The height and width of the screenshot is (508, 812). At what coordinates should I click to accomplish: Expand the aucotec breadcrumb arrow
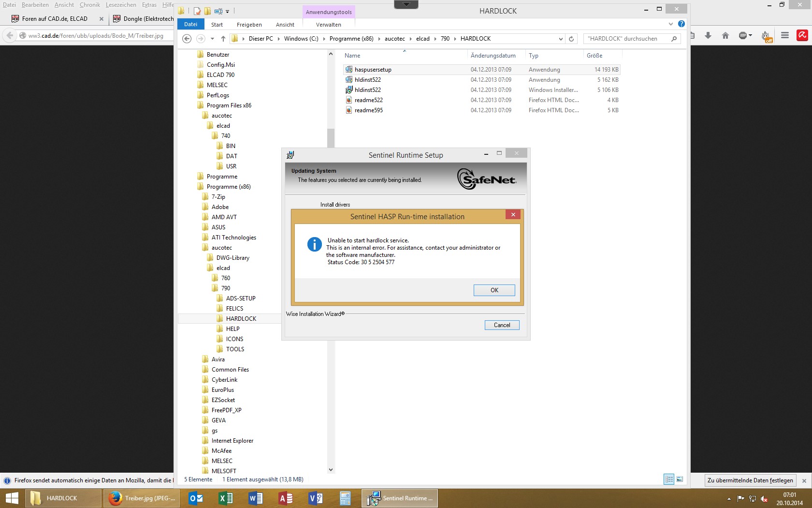point(410,39)
